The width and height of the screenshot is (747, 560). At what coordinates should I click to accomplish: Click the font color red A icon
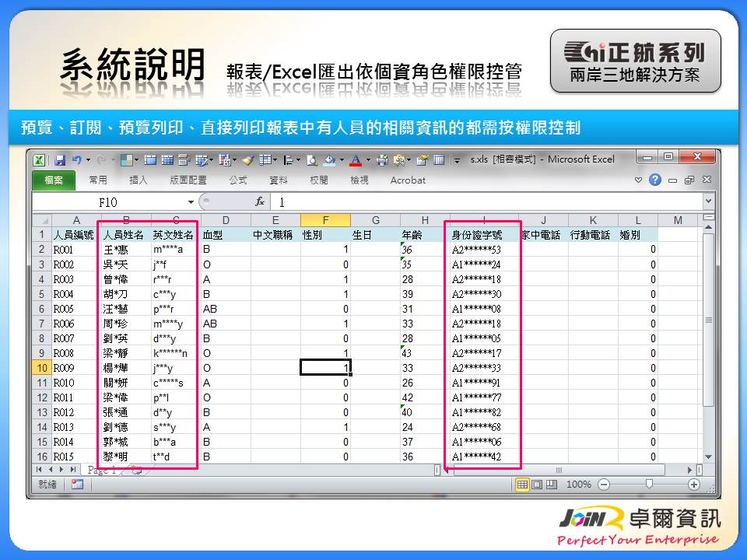coord(355,160)
